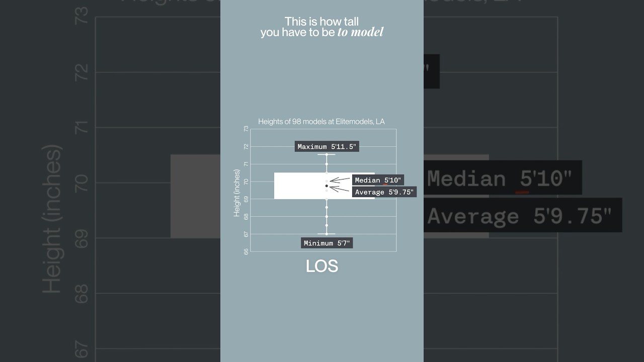This screenshot has width=644, height=362.
Task: Click the 73 tick on small chart axis
Action: pos(246,129)
